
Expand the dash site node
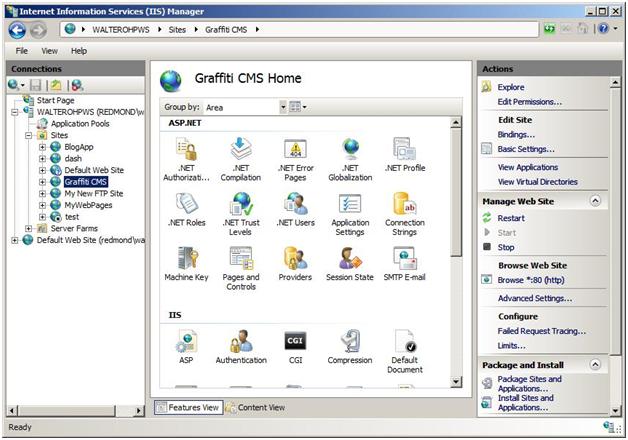(x=42, y=159)
